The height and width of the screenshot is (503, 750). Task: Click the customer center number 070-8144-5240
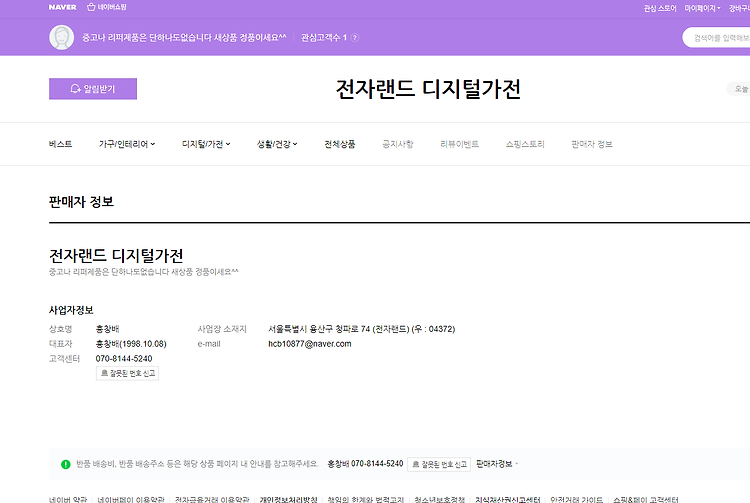point(124,359)
